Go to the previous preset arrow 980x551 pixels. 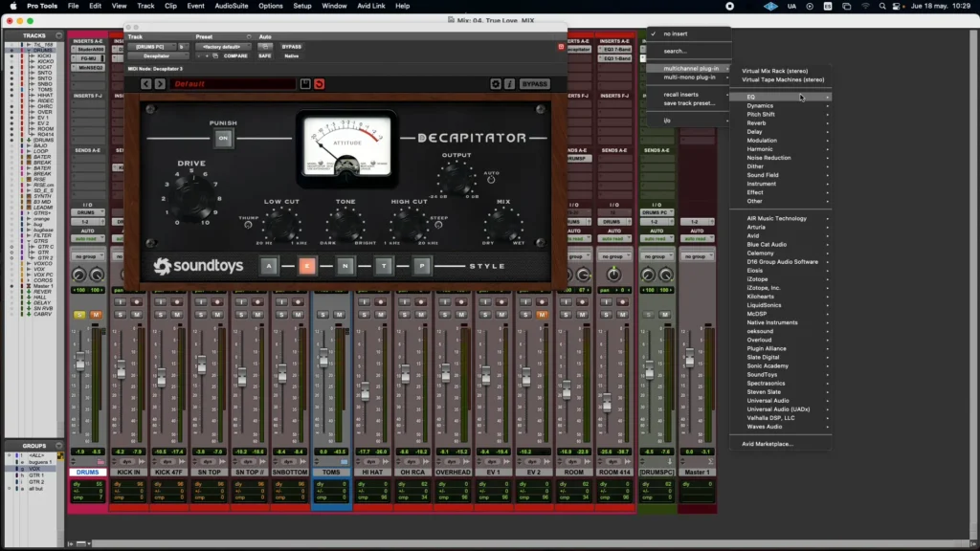(x=145, y=84)
